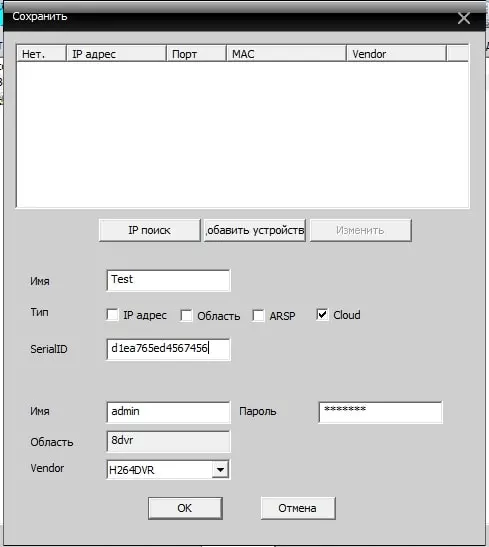Click the Сохранить title bar text

coord(40,16)
